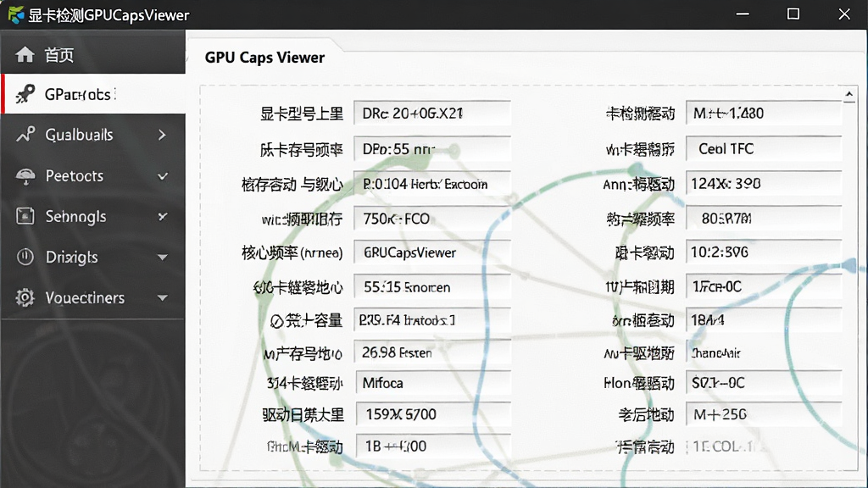Close the GPUCapsViewer window

point(844,14)
